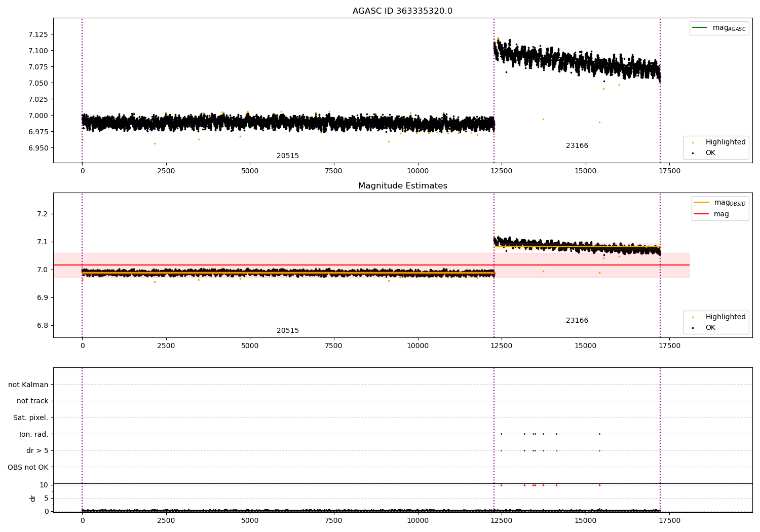Click the 5 tick on the dr axis
This screenshot has height=532, width=760.
(x=46, y=498)
